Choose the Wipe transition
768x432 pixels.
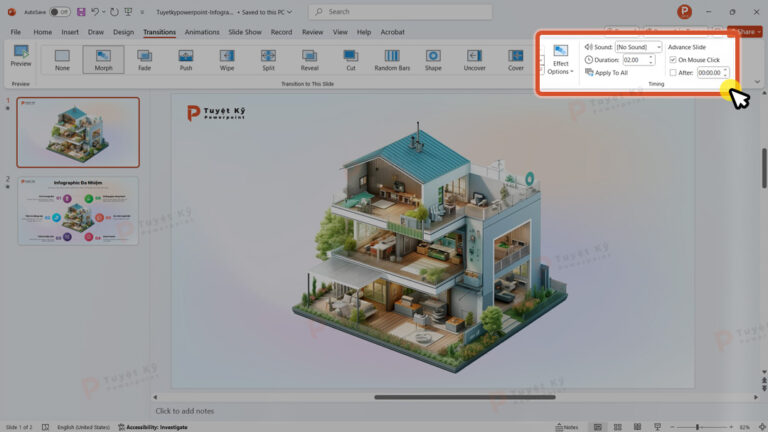(x=227, y=60)
